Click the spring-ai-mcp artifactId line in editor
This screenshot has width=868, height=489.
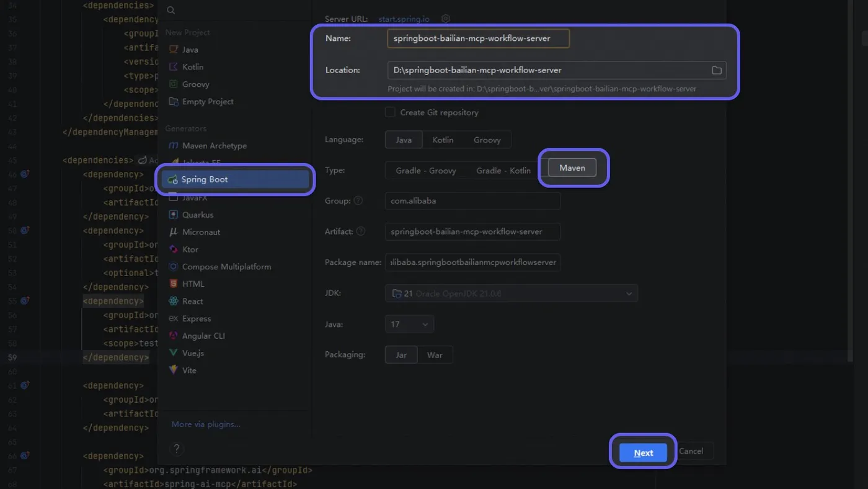point(200,484)
